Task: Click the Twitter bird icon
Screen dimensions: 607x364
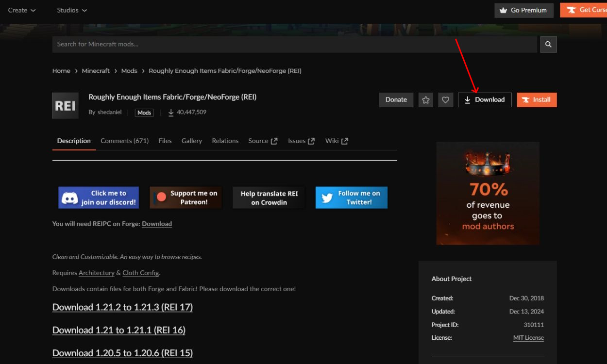Action: pos(328,197)
